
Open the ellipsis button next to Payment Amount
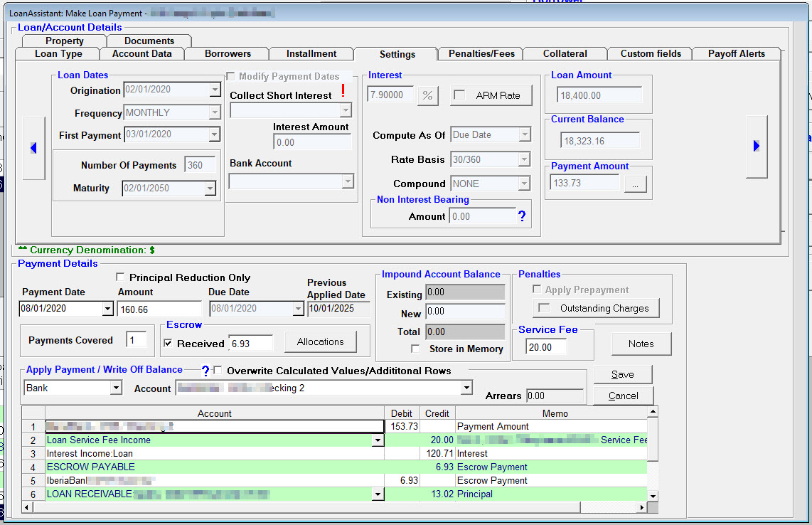tap(634, 183)
